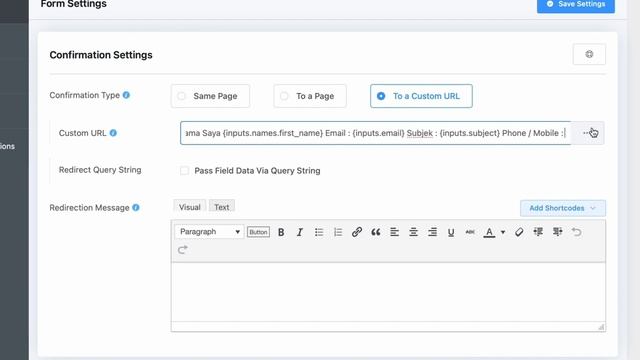Screen dimensions: 640x360
Task: Select the To a Custom URL option
Action: (x=421, y=96)
